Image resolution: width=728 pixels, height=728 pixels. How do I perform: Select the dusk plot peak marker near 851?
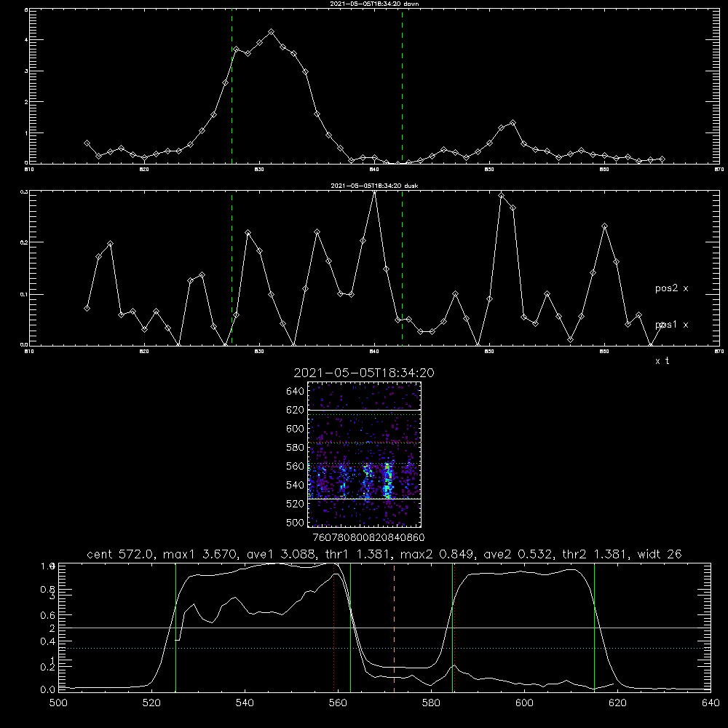coord(501,195)
